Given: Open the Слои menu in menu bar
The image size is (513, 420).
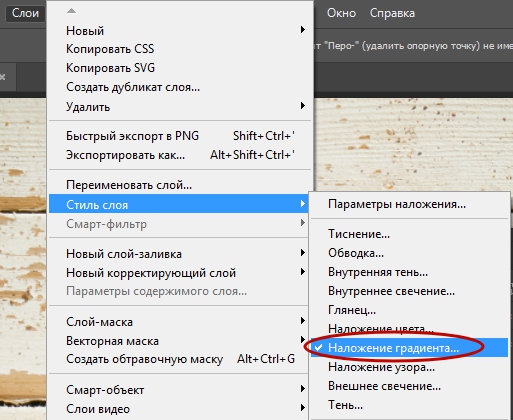Looking at the screenshot, I should tap(25, 14).
